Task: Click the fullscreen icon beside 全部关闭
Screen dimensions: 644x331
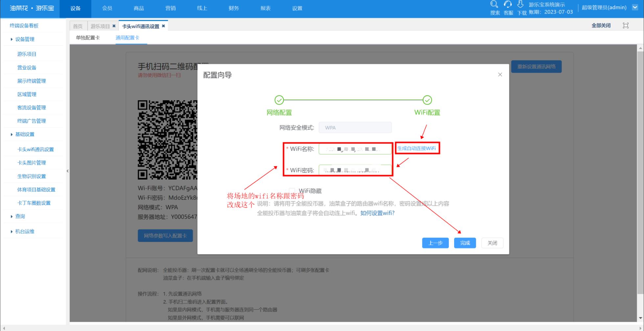Action: pos(626,26)
